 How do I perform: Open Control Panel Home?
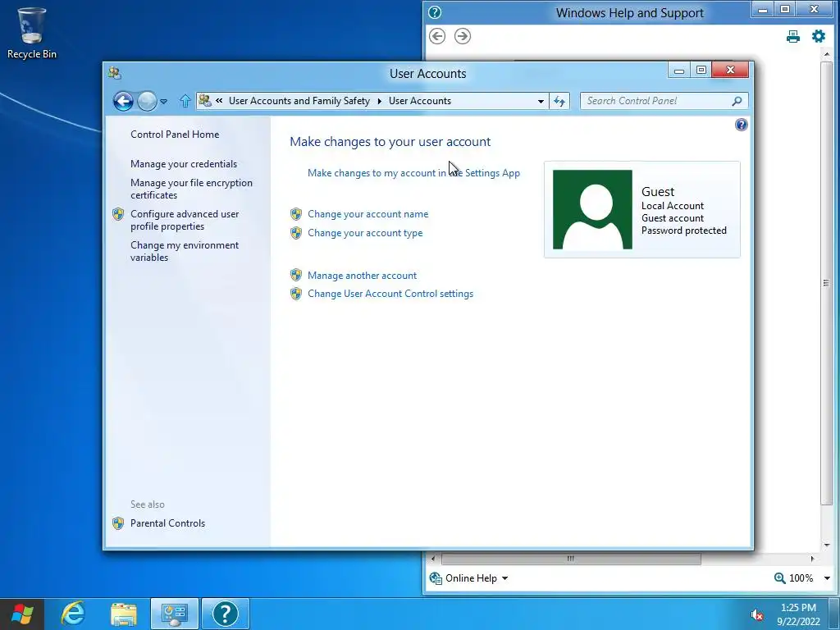tap(175, 135)
